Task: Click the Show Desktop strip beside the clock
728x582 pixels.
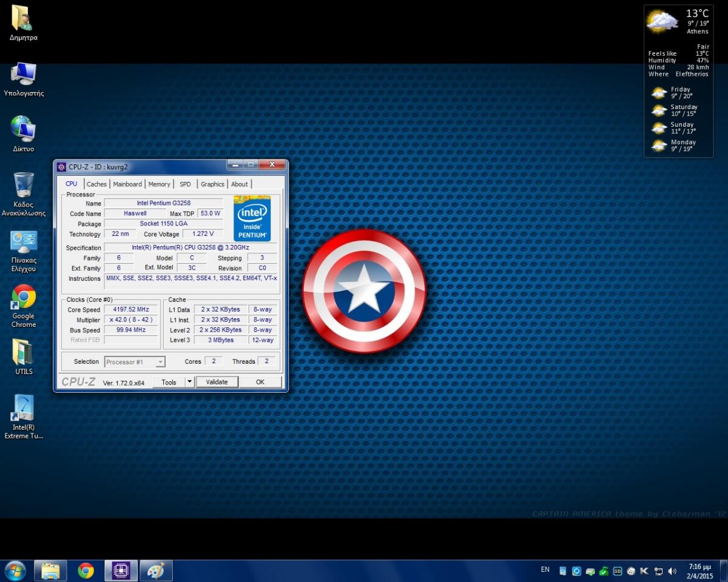Action: 724,570
